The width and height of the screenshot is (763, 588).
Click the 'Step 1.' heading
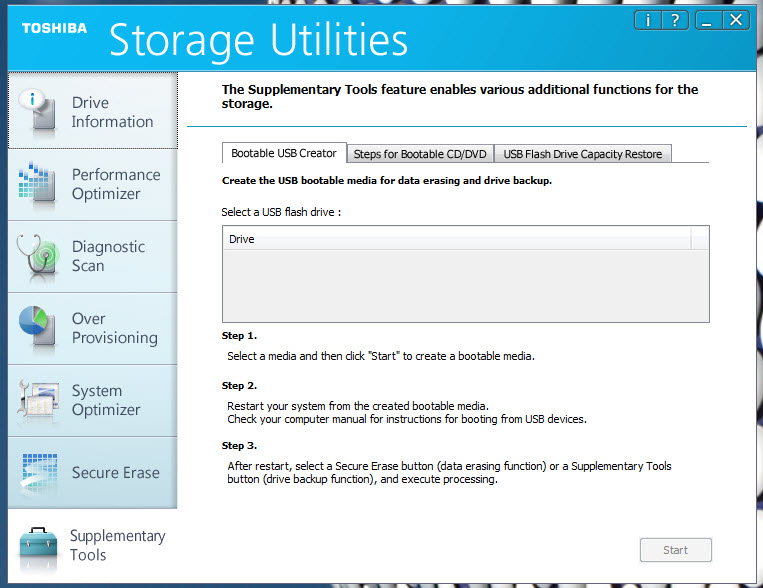click(x=239, y=336)
